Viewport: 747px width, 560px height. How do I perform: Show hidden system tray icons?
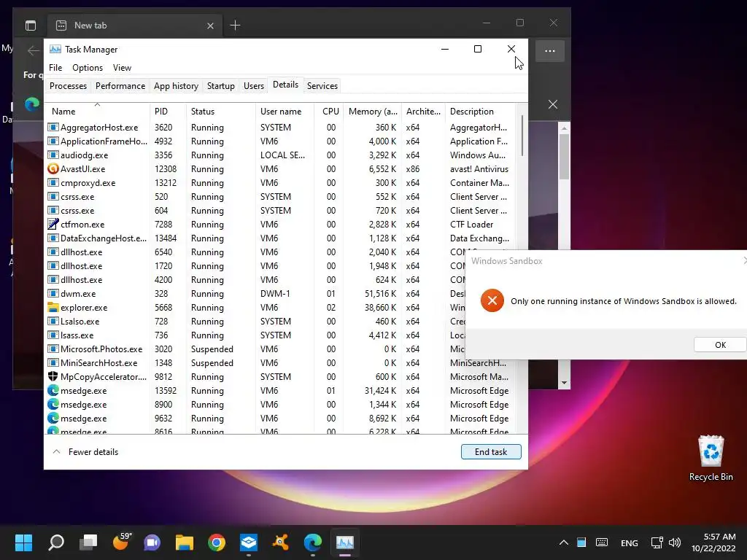(564, 542)
